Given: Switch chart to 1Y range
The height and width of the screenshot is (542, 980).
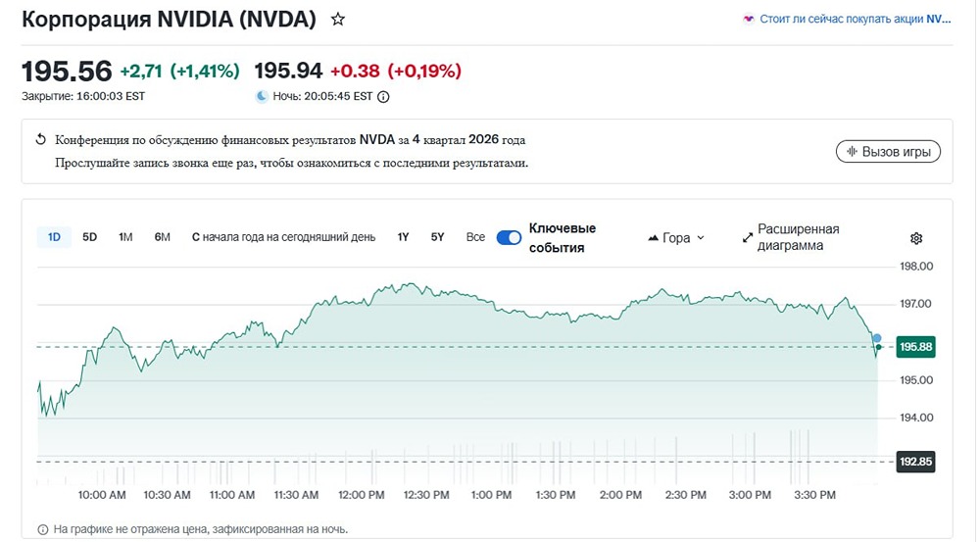Looking at the screenshot, I should 403,237.
